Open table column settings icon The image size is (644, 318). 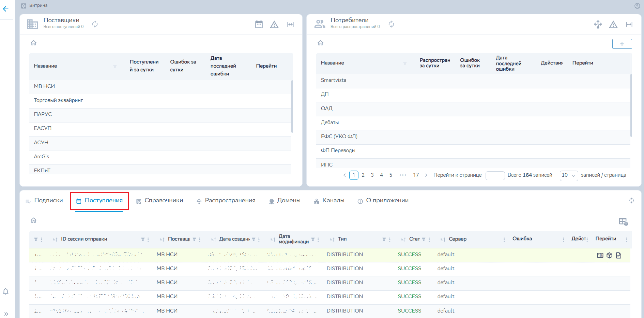pyautogui.click(x=623, y=222)
